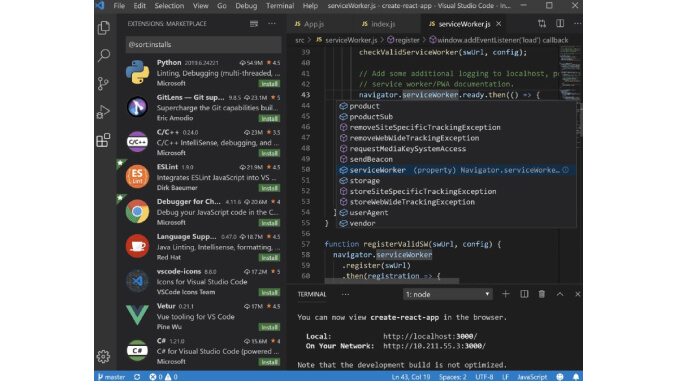Screen dimensions: 678x381
Task: Open terminal panel more views ellipsis
Action: [x=345, y=294]
